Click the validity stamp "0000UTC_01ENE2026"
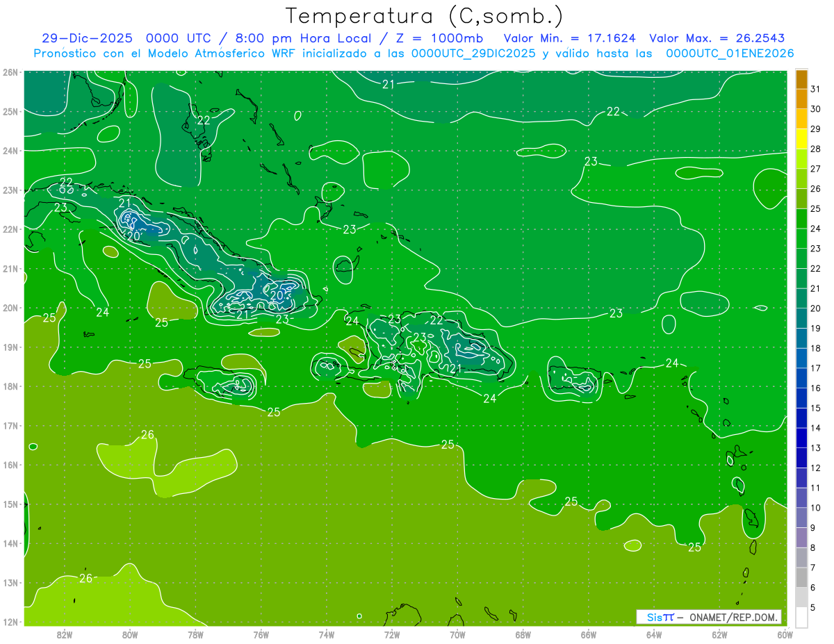Image resolution: width=834 pixels, height=644 pixels. pyautogui.click(x=729, y=53)
